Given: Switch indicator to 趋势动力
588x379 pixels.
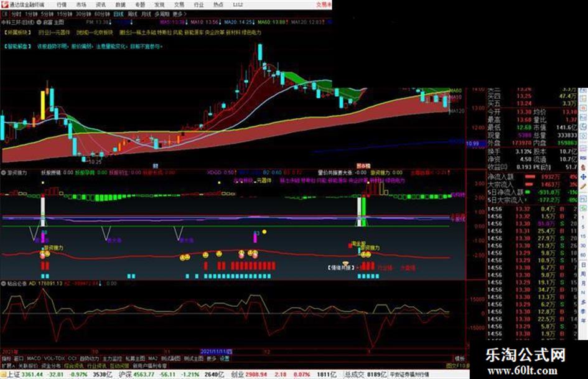Looking at the screenshot, I should (x=89, y=358).
